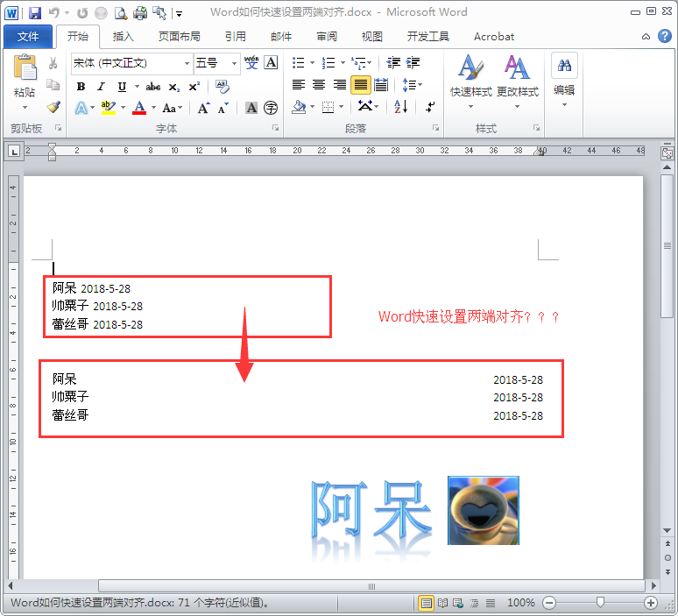Switch to the Acrobat tab
The image size is (678, 616).
494,37
